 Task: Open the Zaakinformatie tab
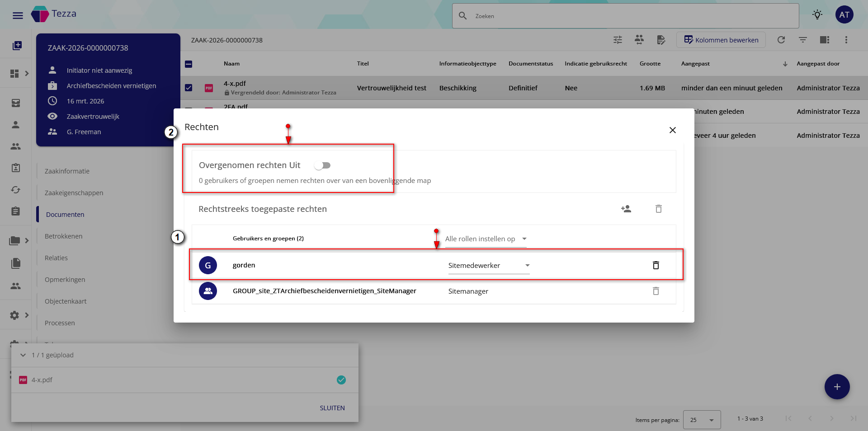67,171
